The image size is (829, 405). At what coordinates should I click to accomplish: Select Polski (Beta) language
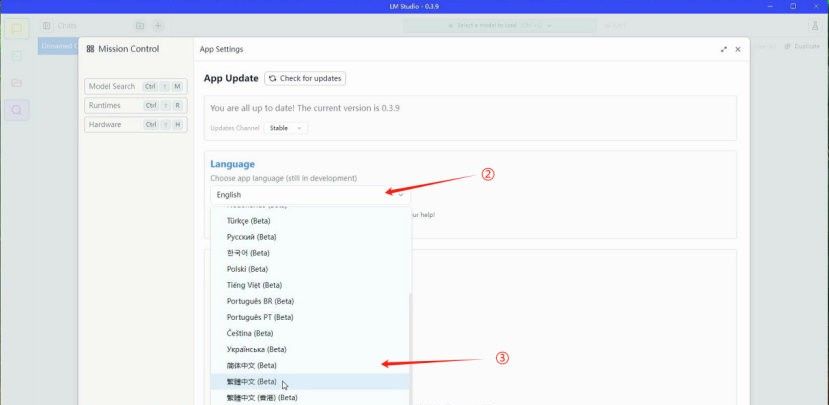pos(310,269)
